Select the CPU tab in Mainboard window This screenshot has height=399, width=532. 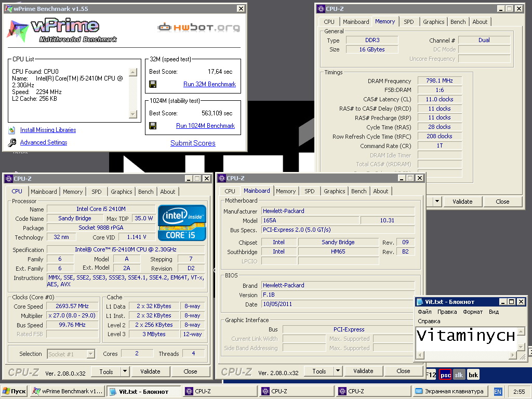tap(230, 191)
